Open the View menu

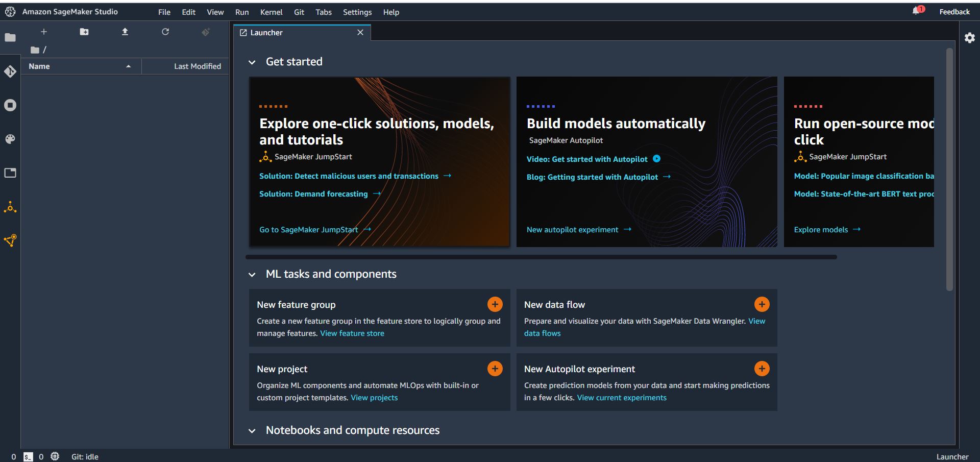[215, 12]
